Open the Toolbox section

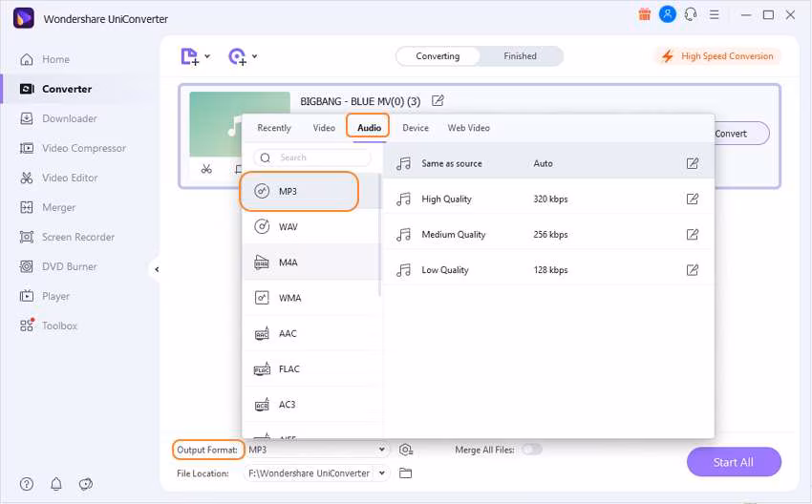click(x=48, y=325)
